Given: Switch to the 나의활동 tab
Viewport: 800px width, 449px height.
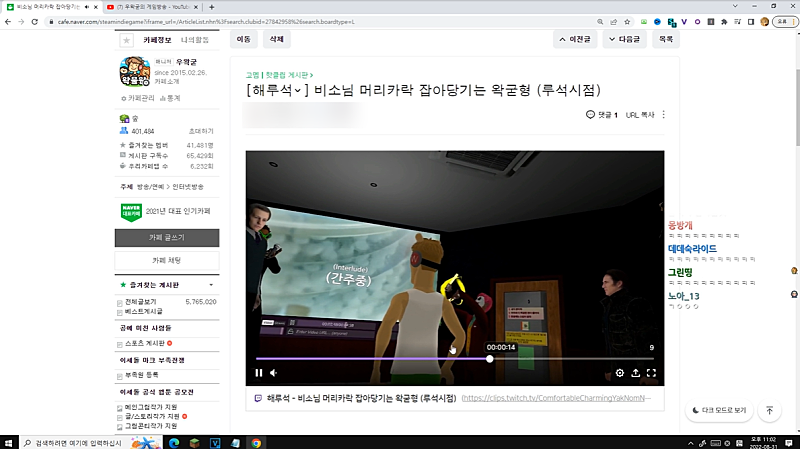Looking at the screenshot, I should (x=195, y=41).
